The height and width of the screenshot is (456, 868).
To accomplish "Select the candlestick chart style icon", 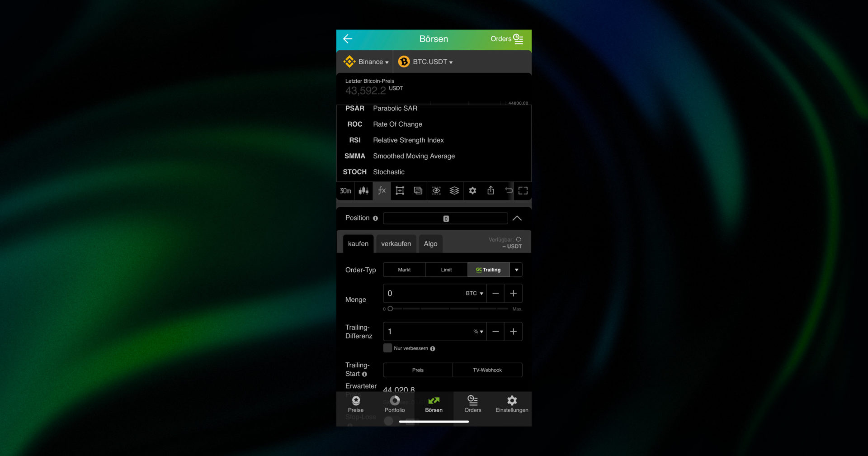I will point(363,190).
